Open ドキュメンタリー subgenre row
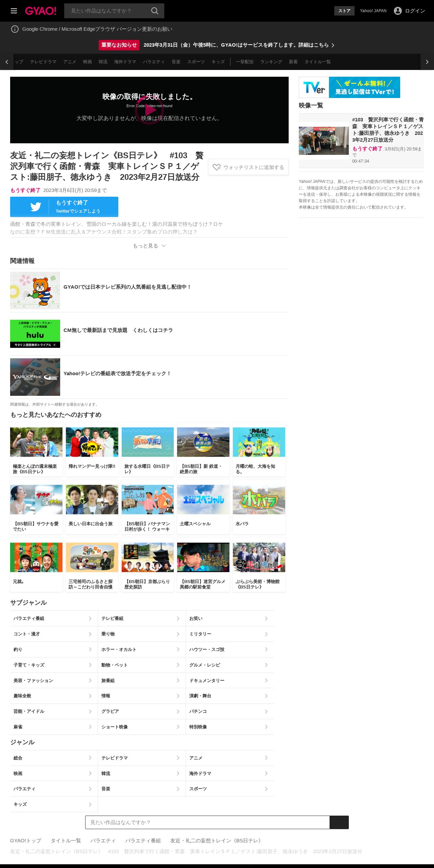The height and width of the screenshot is (868, 434). [230, 680]
